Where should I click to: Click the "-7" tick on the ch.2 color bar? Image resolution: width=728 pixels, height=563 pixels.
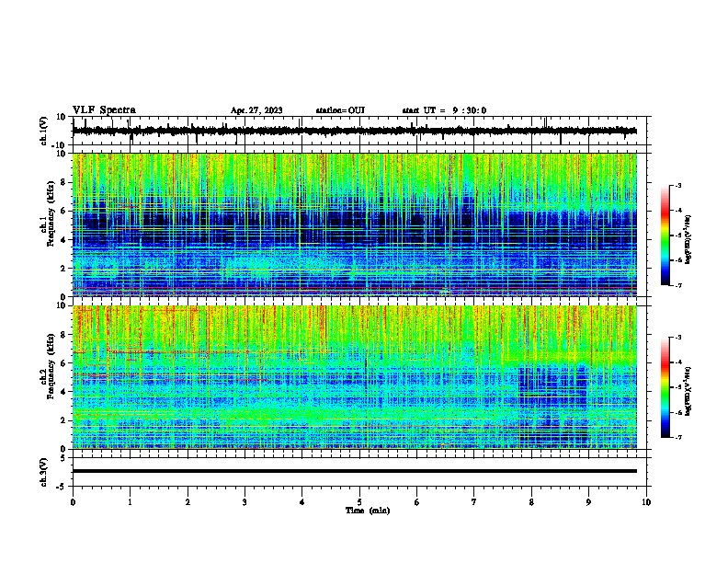(678, 437)
